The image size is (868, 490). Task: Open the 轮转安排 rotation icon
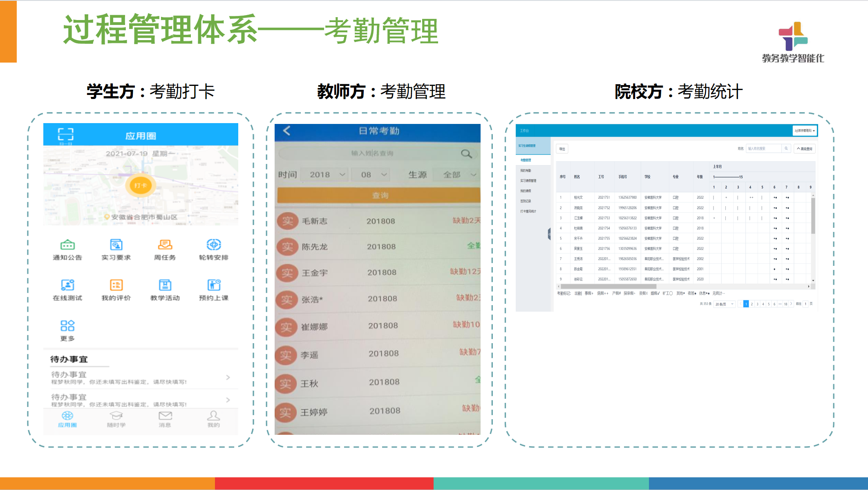(213, 245)
